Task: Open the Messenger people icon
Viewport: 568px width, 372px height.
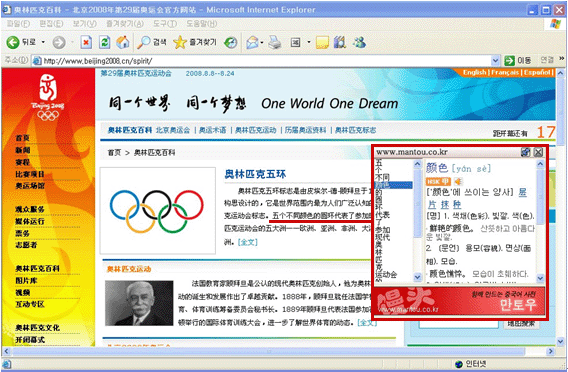Action: coord(360,42)
